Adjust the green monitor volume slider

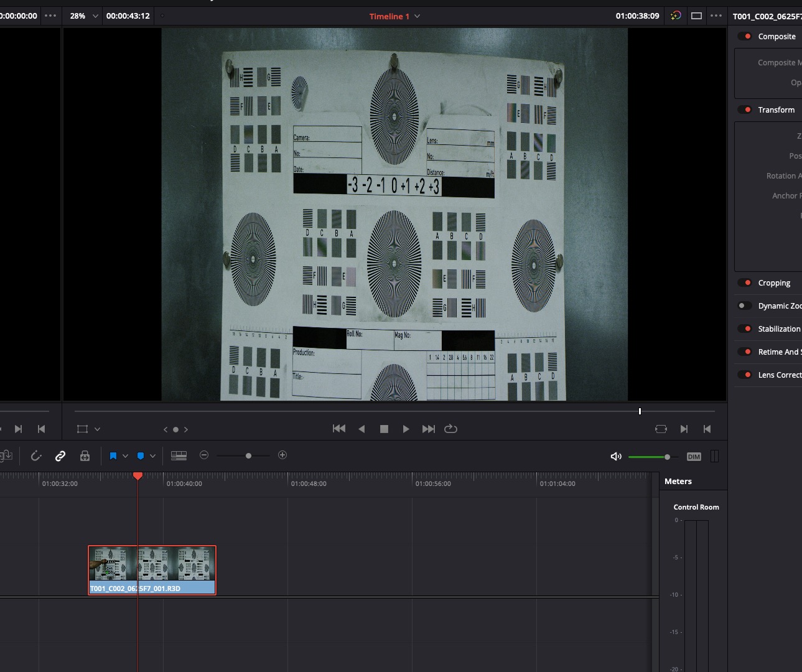[667, 457]
